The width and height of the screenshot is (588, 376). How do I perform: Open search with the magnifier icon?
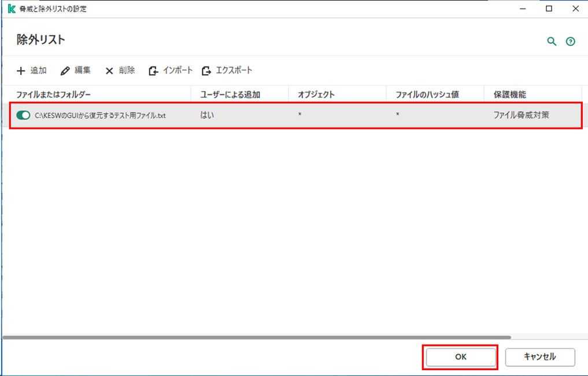550,41
